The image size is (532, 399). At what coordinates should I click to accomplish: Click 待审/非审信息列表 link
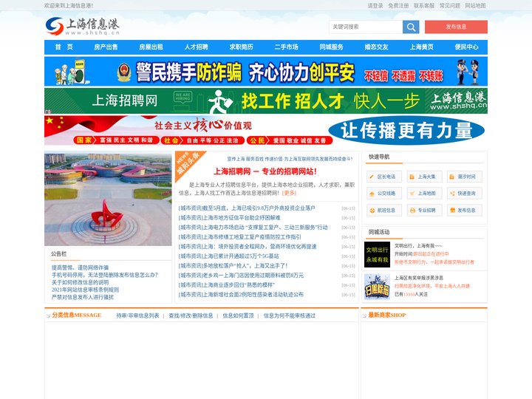(x=137, y=316)
